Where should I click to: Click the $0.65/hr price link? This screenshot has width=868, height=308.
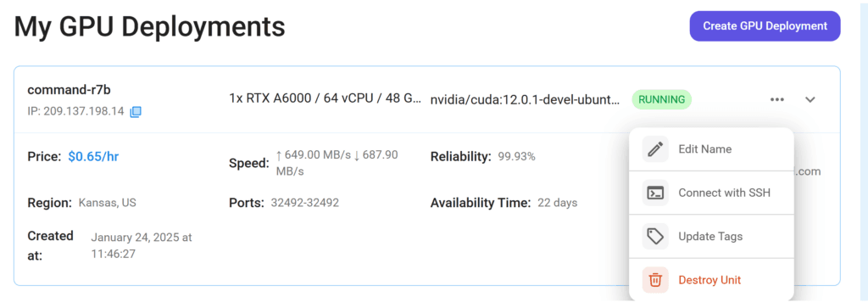pyautogui.click(x=93, y=157)
